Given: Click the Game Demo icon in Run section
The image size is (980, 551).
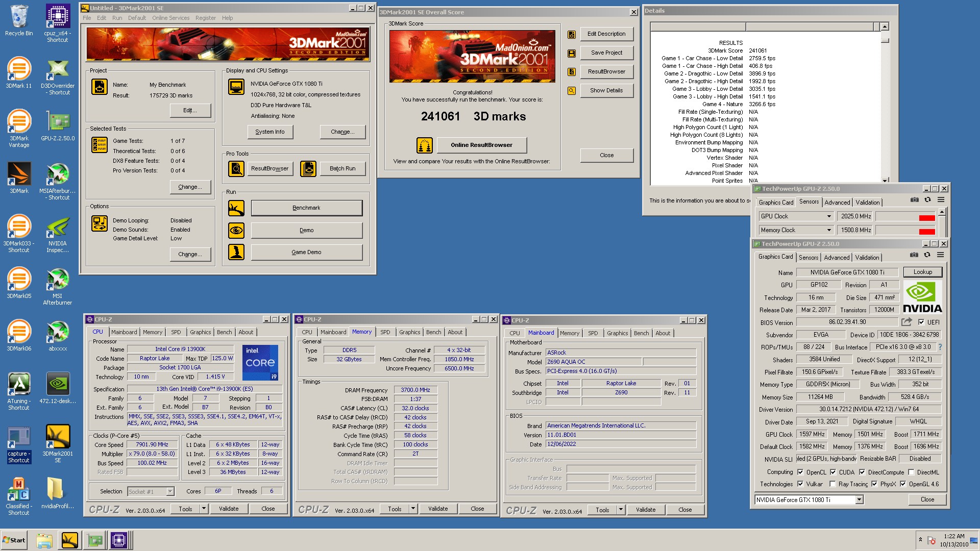Looking at the screenshot, I should click(236, 252).
